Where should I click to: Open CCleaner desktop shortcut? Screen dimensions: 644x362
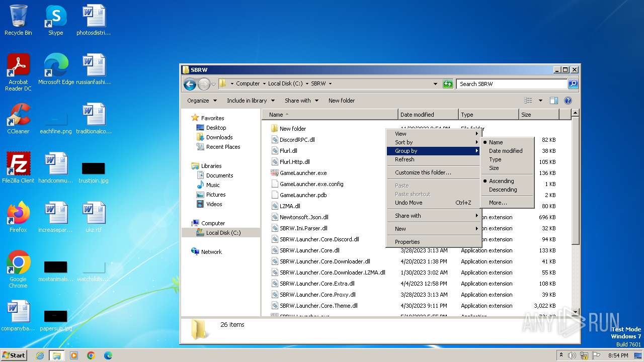pos(18,119)
